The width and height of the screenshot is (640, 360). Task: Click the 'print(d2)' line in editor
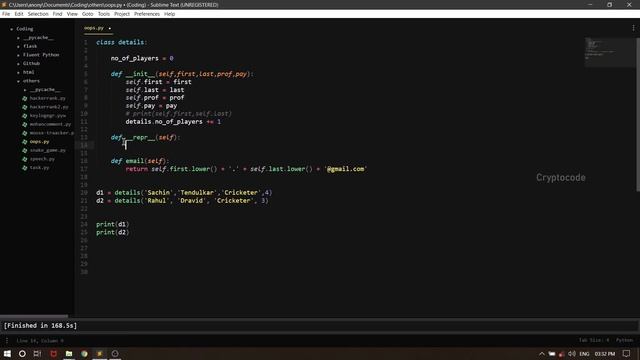point(112,232)
